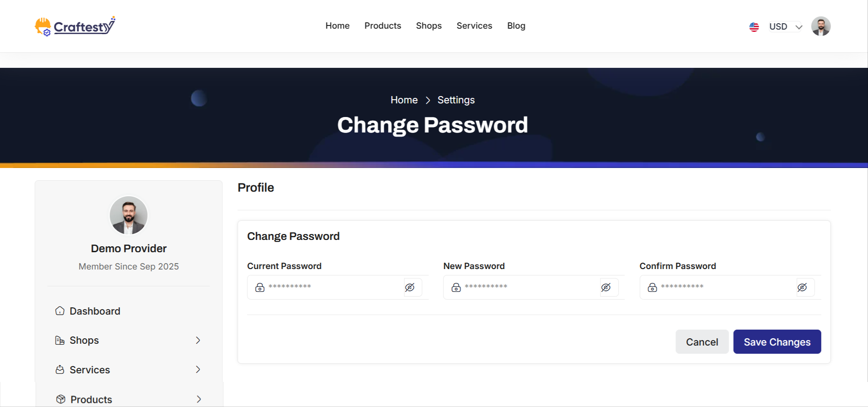Open the Products nav menu item
Viewport: 868px width, 407px height.
[383, 26]
